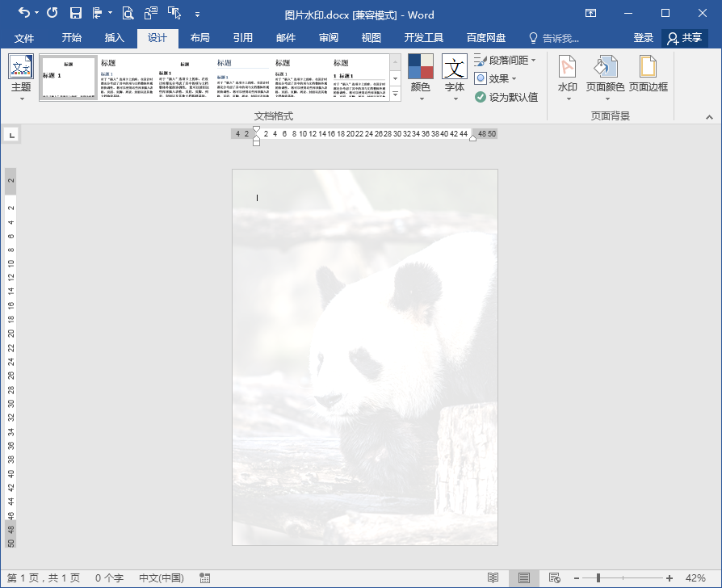Click the Ribbon Display Options icon

(x=591, y=14)
